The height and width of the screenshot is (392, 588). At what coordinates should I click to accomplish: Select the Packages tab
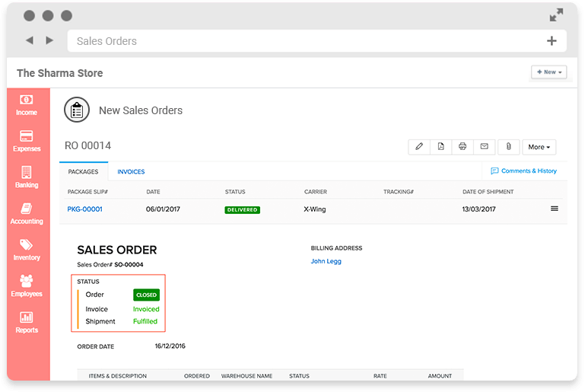point(84,172)
